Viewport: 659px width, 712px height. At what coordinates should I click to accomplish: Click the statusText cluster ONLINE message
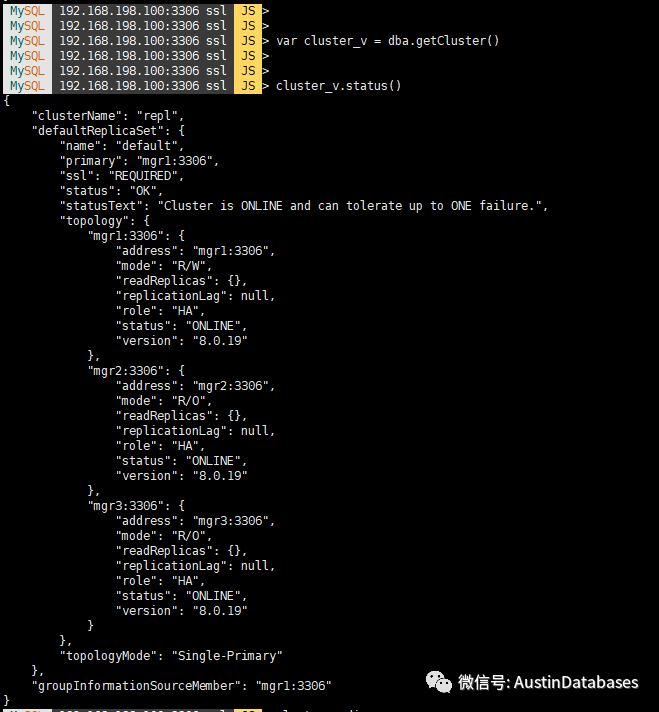click(x=354, y=205)
